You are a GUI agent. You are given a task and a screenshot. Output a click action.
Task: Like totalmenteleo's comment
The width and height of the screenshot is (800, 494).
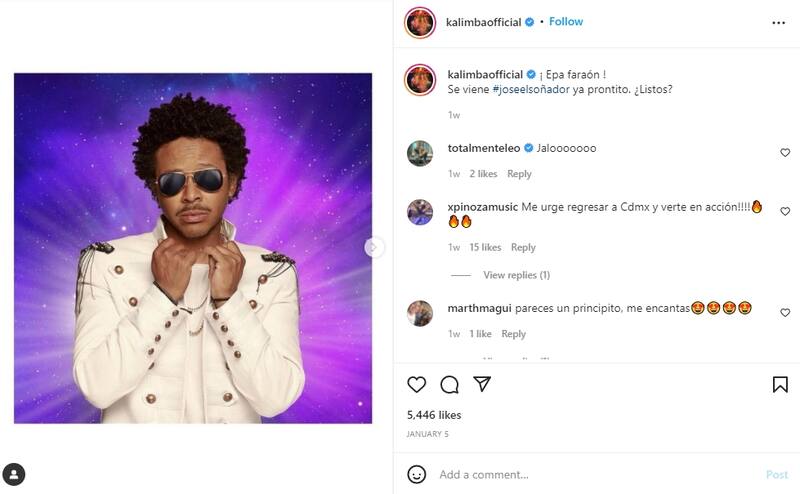pos(785,153)
